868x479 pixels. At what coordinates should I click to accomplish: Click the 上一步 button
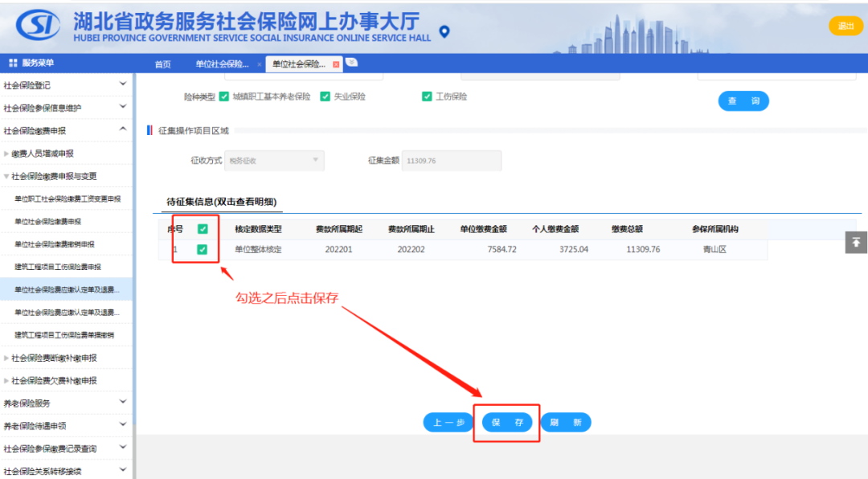[x=448, y=423]
